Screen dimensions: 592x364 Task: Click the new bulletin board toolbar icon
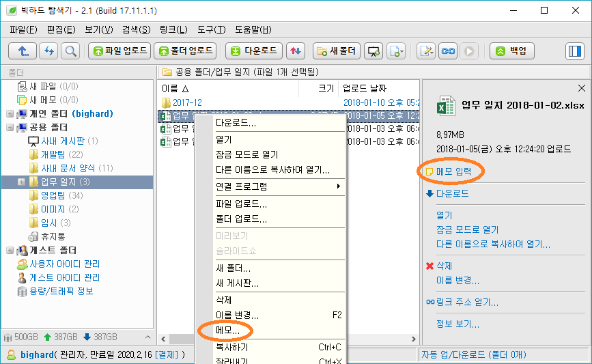click(x=373, y=51)
